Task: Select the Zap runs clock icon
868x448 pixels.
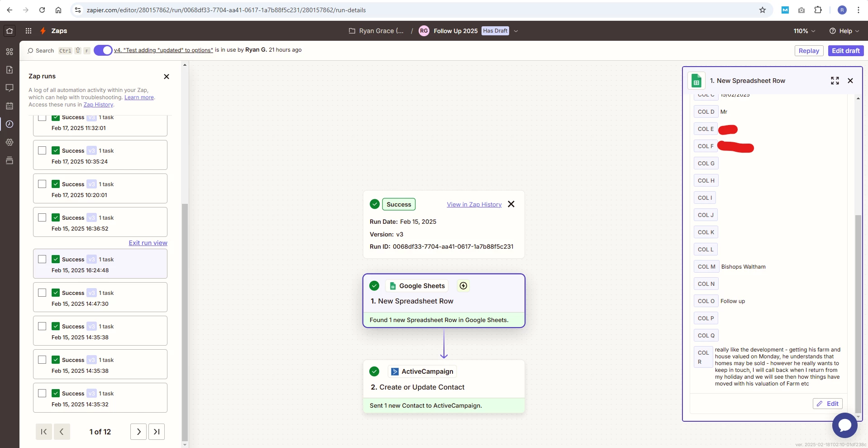Action: (10, 124)
